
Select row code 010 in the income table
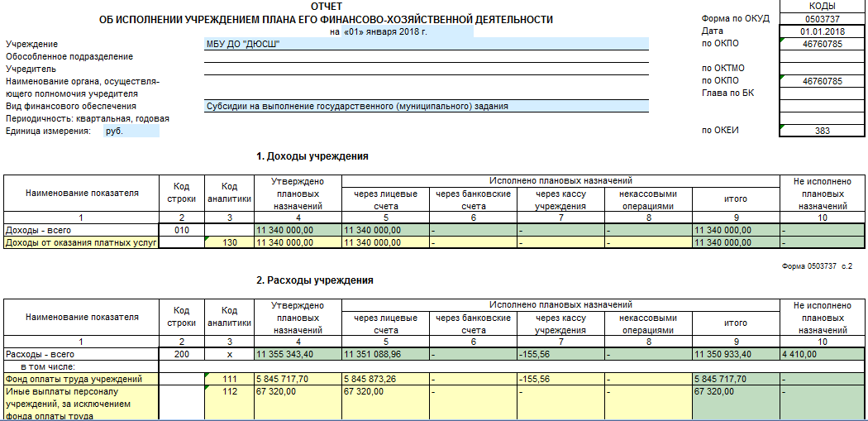coord(182,230)
